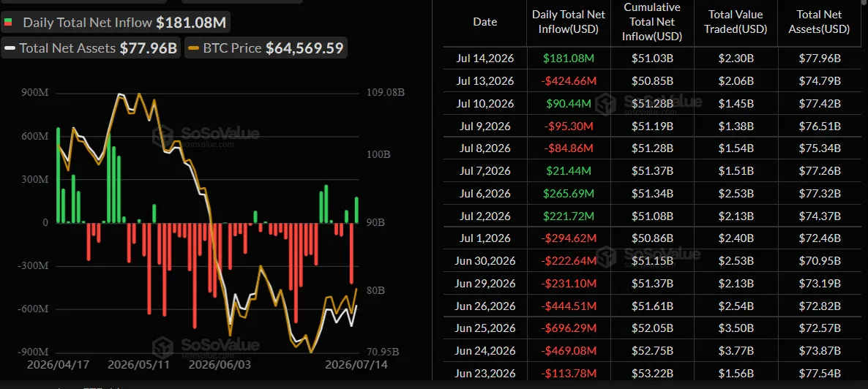The height and width of the screenshot is (389, 868).
Task: Toggle the Total Net Assets $77.96B series
Action: (x=91, y=48)
